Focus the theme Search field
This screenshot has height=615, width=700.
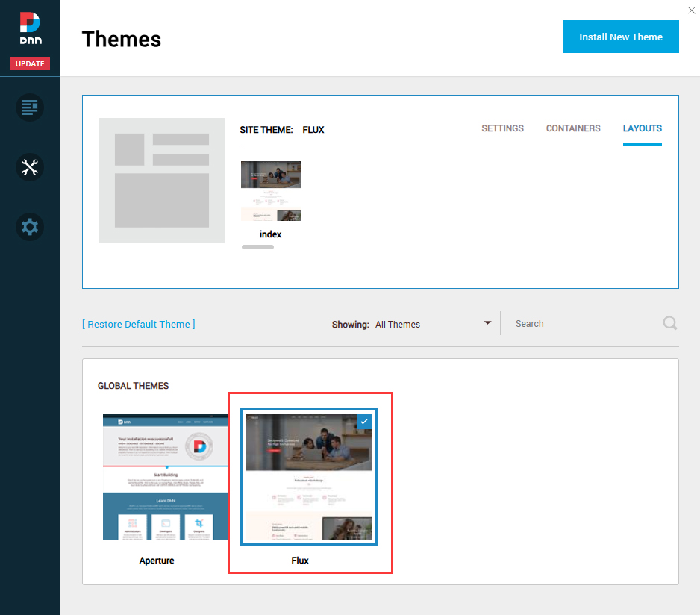click(587, 324)
